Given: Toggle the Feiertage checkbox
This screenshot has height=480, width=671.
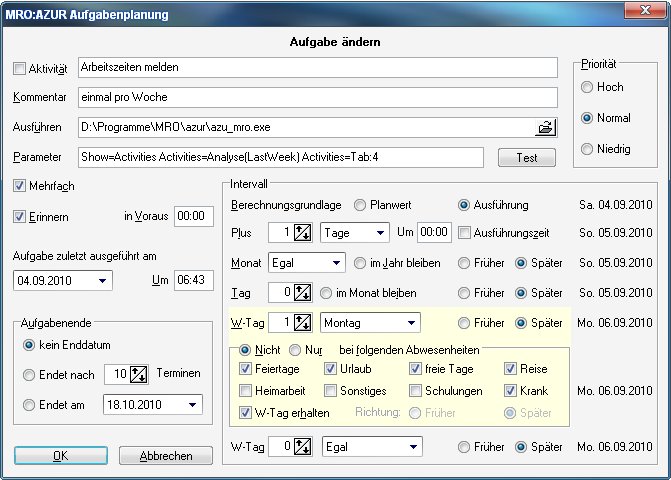Looking at the screenshot, I should click(246, 369).
